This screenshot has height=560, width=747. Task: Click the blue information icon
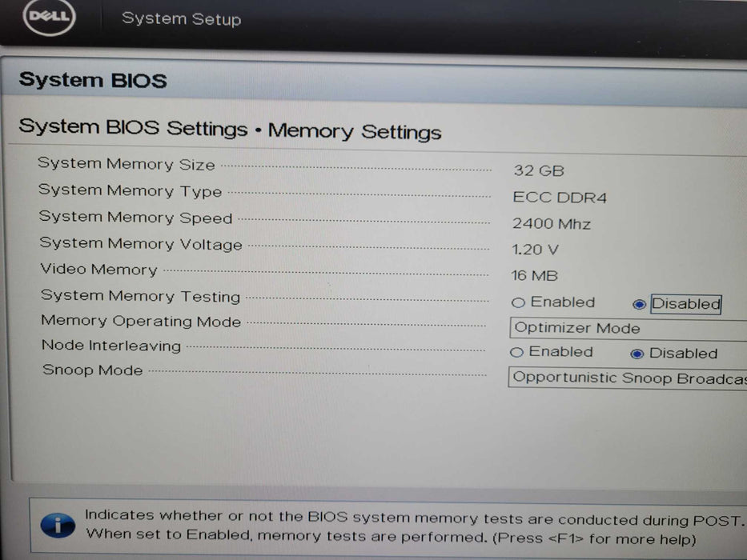coord(56,525)
